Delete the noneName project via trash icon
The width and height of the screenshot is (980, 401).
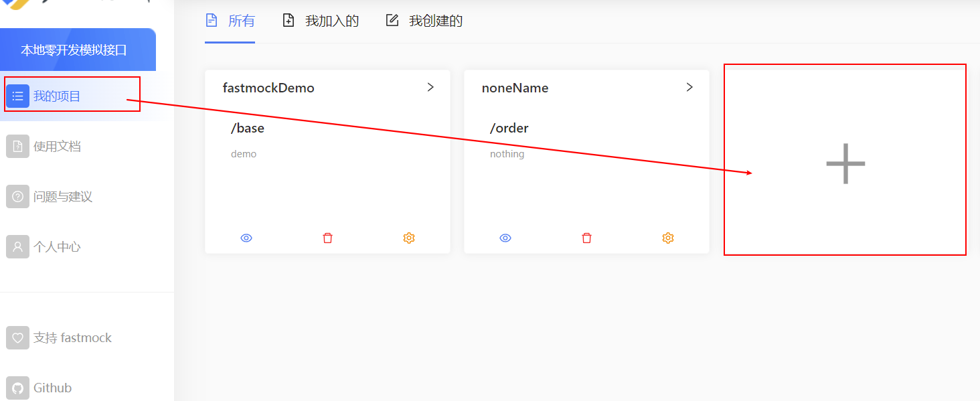point(586,238)
